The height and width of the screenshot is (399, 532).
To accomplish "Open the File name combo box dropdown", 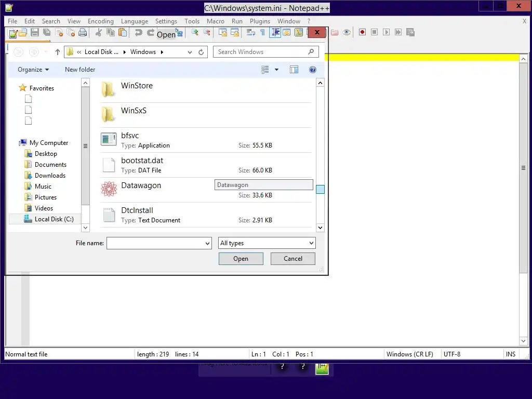I will pos(207,243).
